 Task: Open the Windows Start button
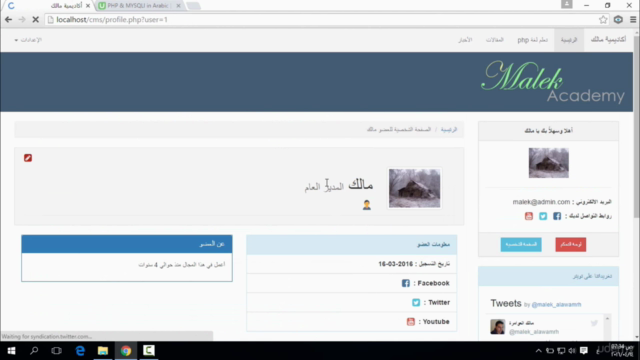pos(11,351)
